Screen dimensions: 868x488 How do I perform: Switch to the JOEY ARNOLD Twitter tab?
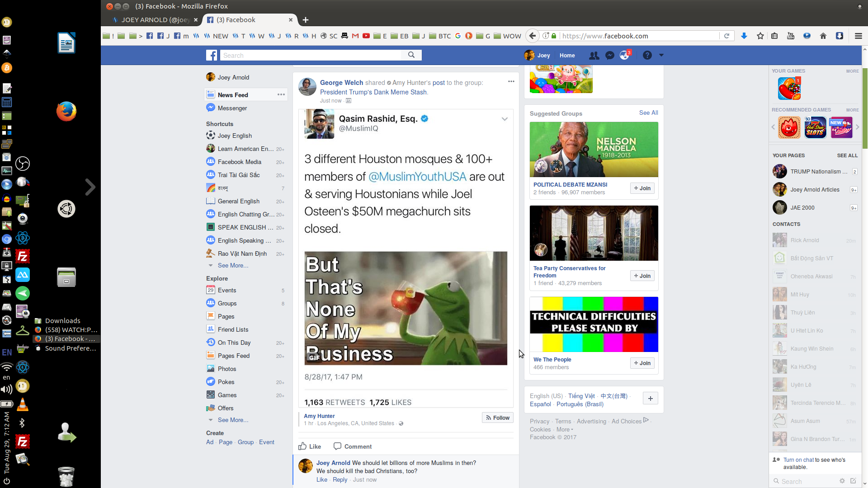155,20
